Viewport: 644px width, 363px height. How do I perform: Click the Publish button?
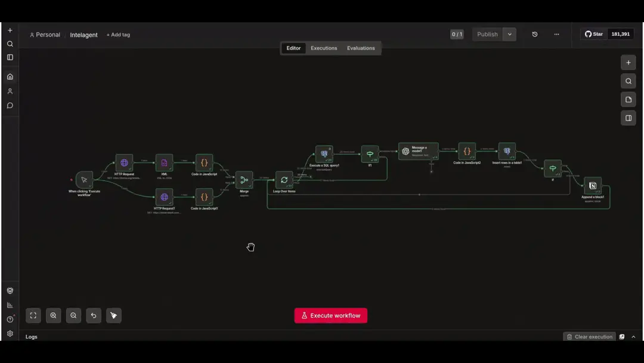coord(488,34)
